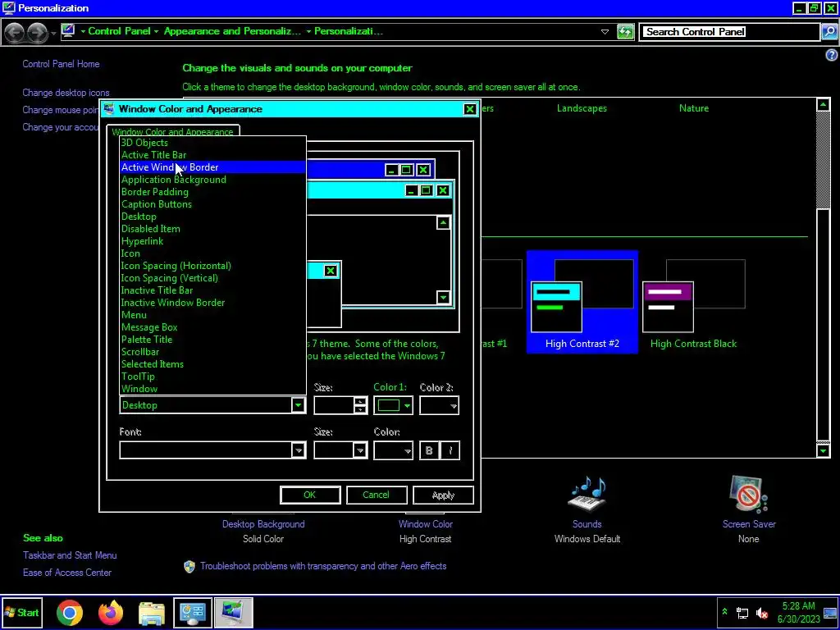840x630 pixels.
Task: Click OK in the dialog
Action: click(310, 495)
